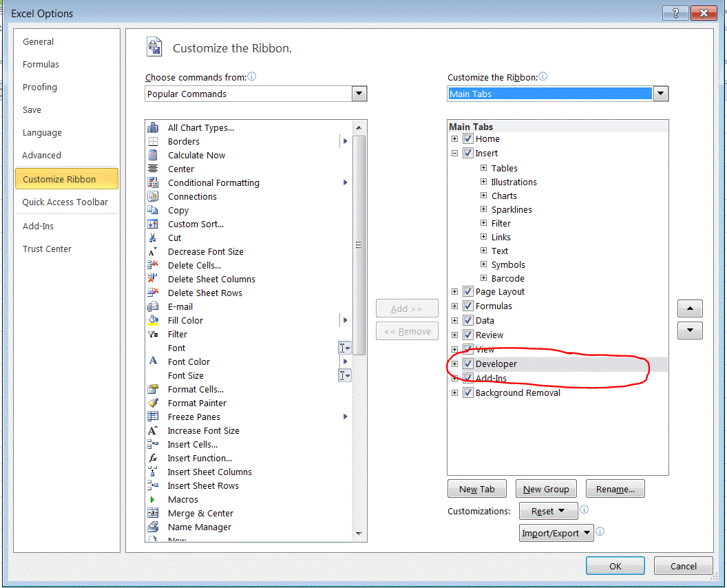Image resolution: width=727 pixels, height=588 pixels.
Task: Click the Move Down arrow button
Action: [690, 330]
